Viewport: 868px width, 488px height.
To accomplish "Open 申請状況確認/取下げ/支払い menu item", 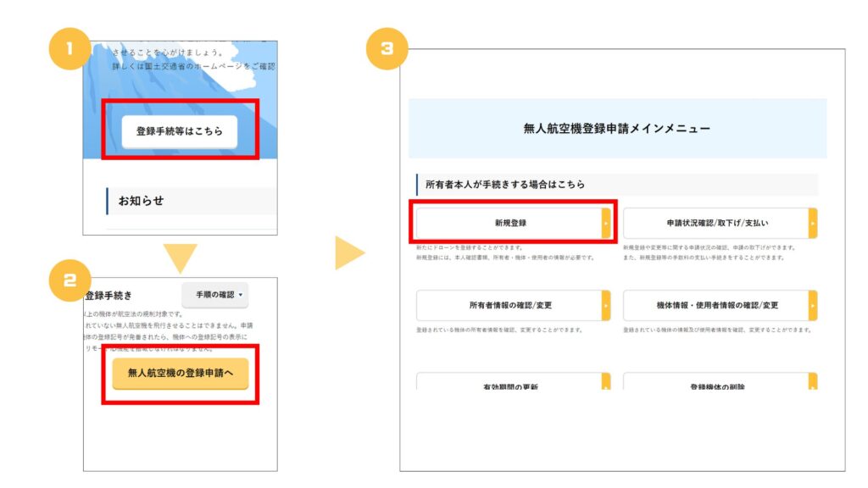I will [716, 223].
